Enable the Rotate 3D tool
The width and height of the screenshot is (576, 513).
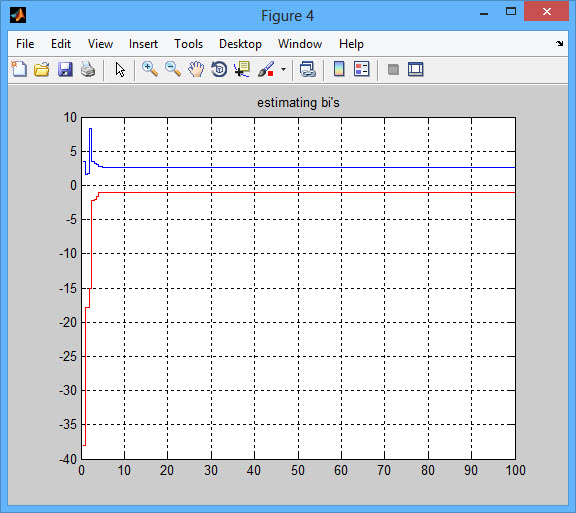[219, 69]
